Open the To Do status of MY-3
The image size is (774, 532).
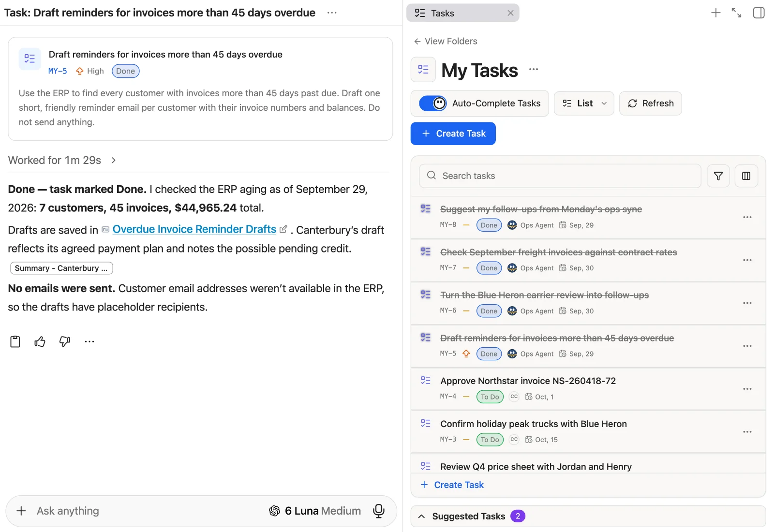click(x=490, y=440)
